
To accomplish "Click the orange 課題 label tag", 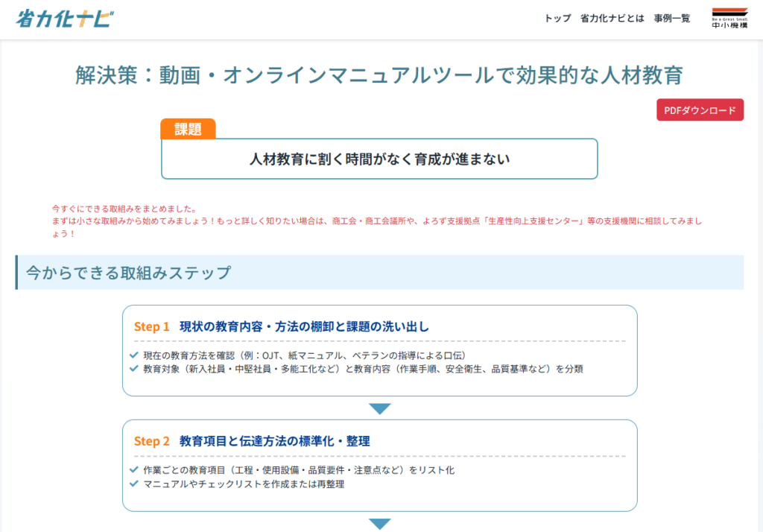I will tap(188, 129).
